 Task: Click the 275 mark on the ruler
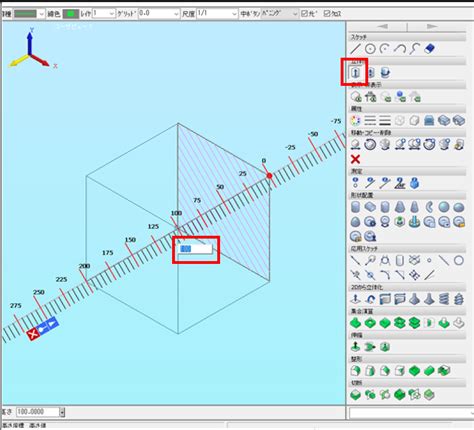(16, 305)
